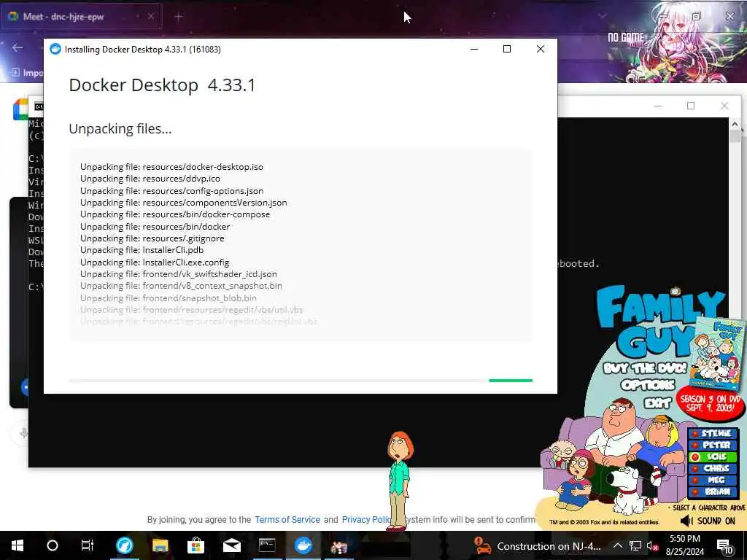Click Docker whale icon in installer title bar
This screenshot has width=747, height=560.
[55, 49]
